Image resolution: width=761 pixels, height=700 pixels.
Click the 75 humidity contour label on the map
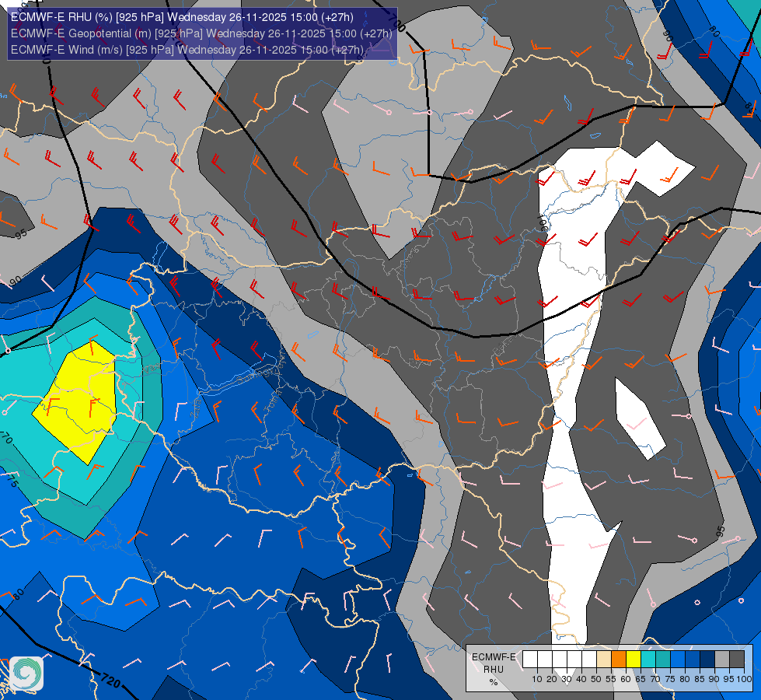pos(12,481)
